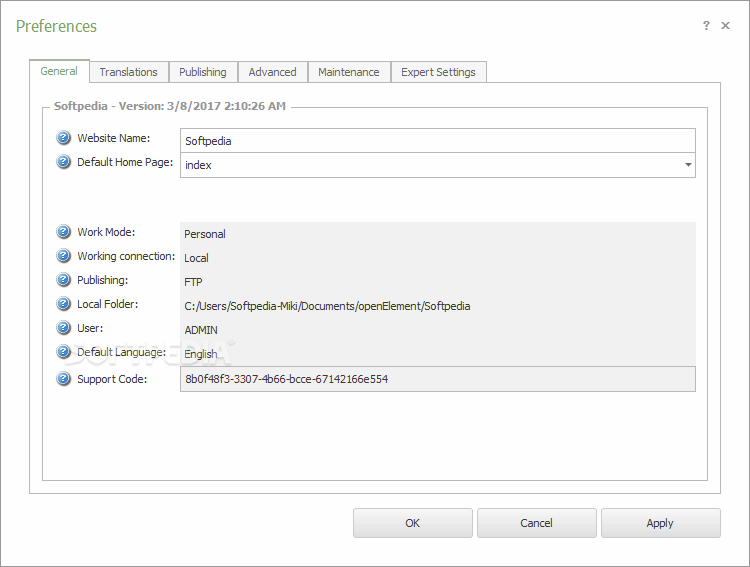Open the Publishing tab

[x=203, y=72]
